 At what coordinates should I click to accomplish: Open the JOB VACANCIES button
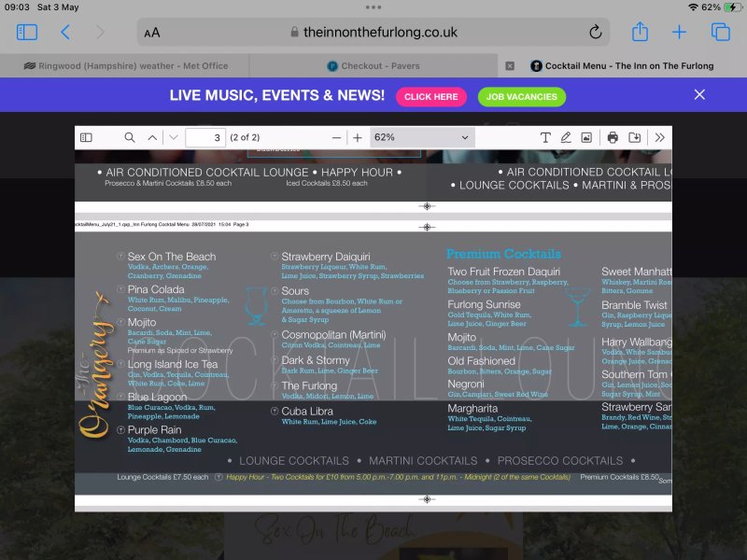[522, 97]
